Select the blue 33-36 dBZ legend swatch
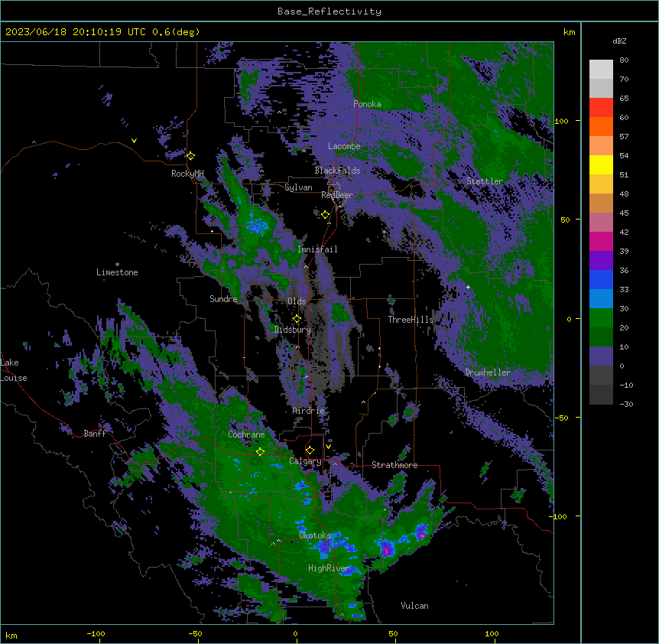The height and width of the screenshot is (644, 659). (x=601, y=279)
